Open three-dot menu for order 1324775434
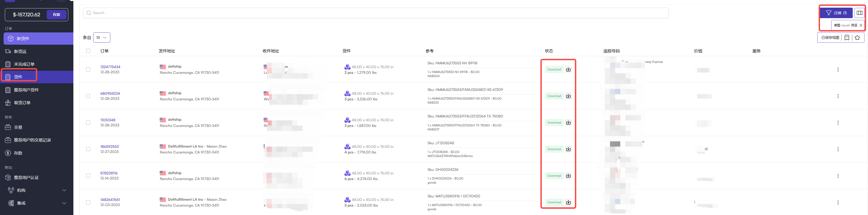 [x=838, y=69]
